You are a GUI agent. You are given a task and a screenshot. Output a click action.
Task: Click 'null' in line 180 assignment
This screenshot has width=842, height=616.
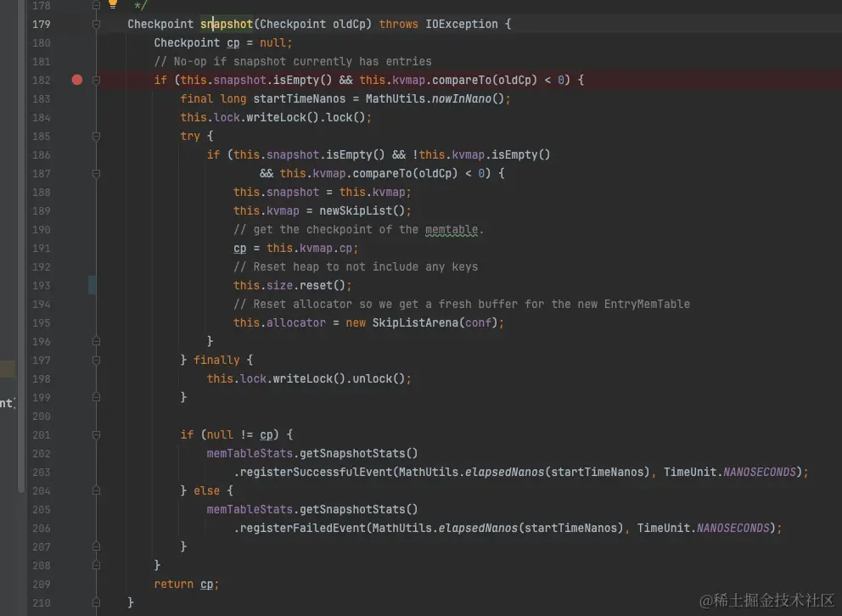272,43
